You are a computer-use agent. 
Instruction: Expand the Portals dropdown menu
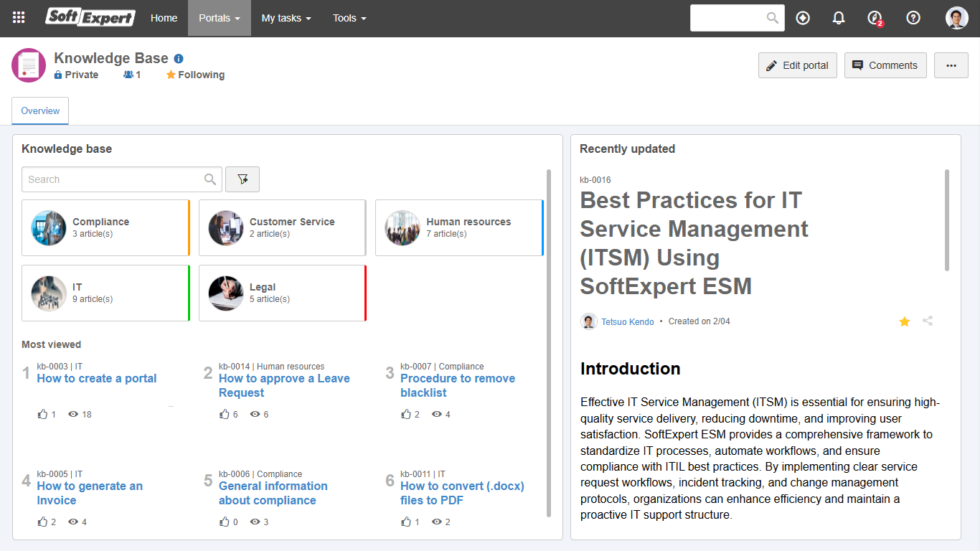pos(220,18)
